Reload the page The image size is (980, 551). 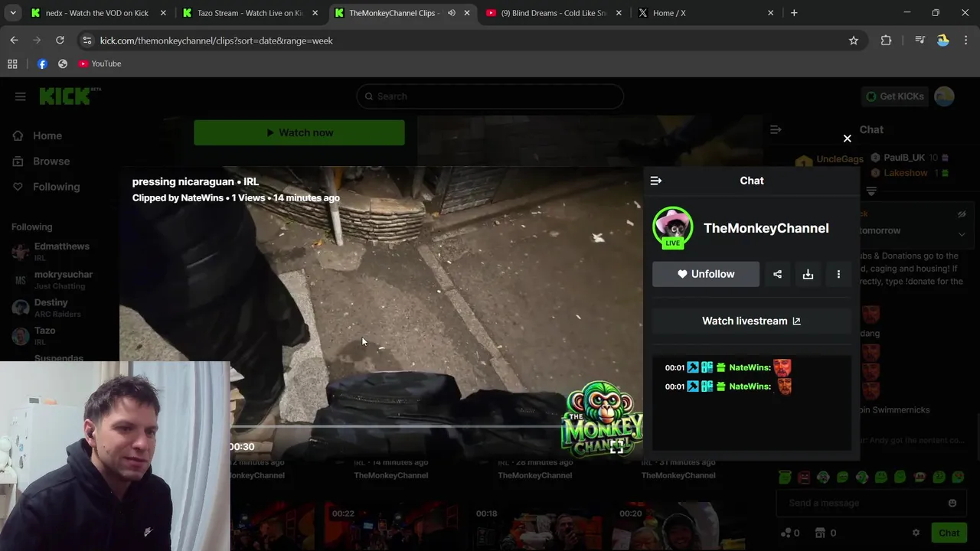pyautogui.click(x=60, y=41)
